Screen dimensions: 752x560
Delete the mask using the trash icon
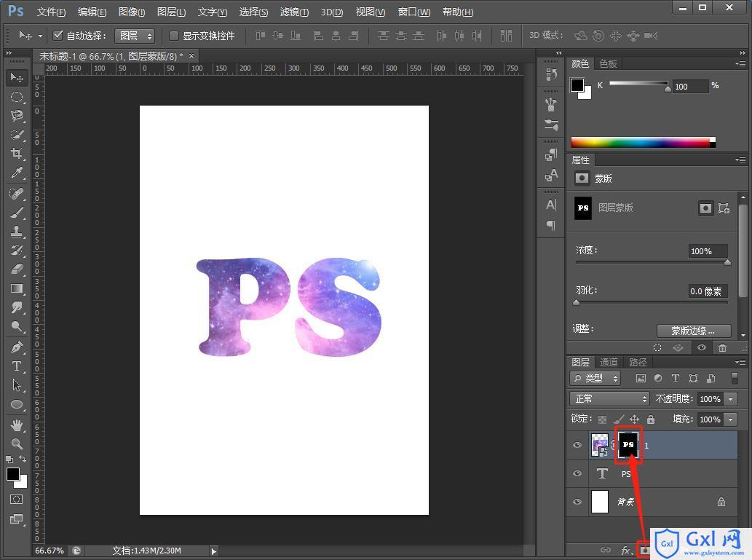[722, 347]
